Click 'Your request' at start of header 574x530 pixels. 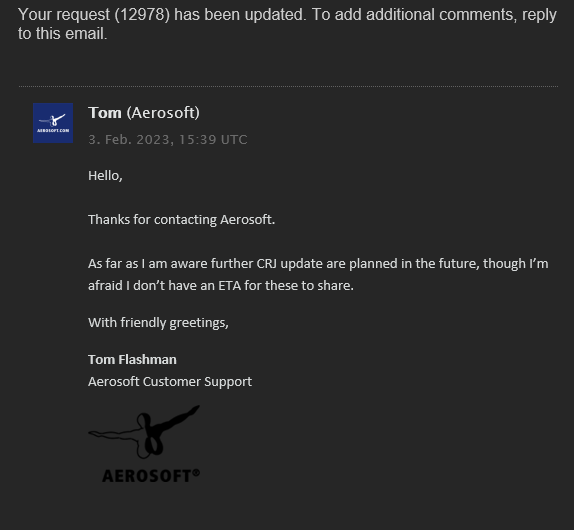tap(64, 15)
